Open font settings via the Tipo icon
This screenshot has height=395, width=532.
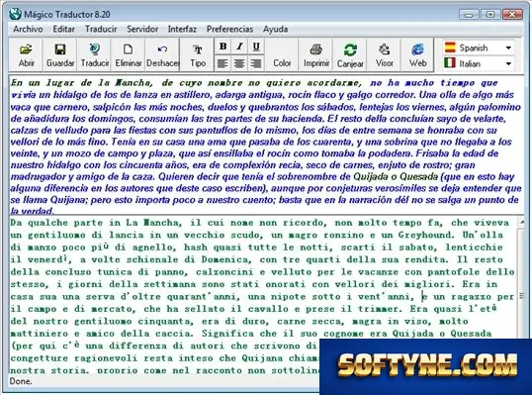(198, 55)
